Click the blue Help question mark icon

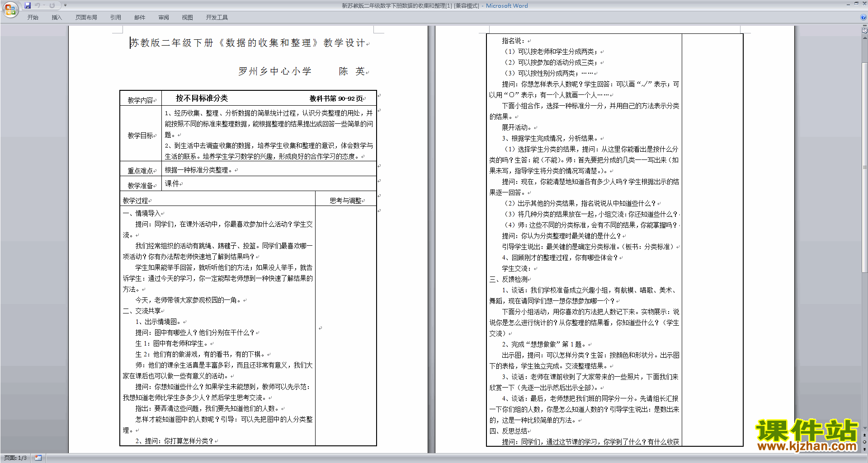[863, 17]
